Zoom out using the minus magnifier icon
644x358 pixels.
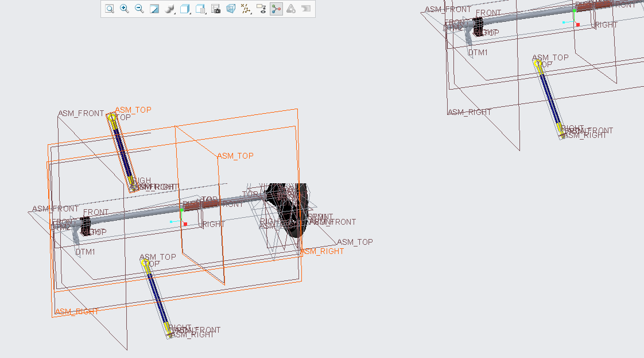tap(138, 9)
